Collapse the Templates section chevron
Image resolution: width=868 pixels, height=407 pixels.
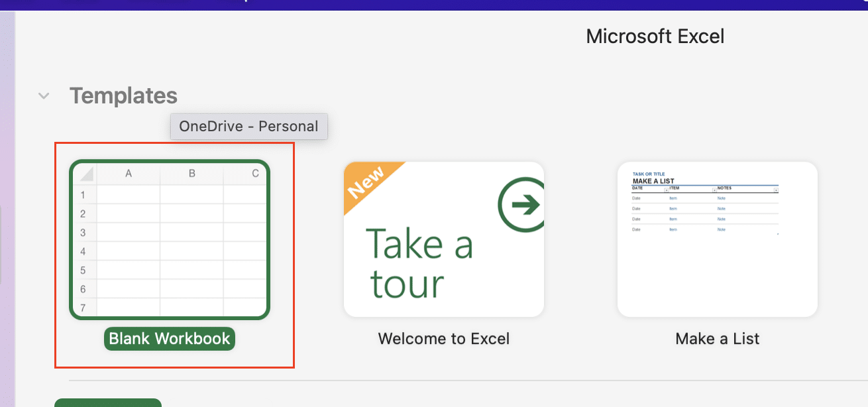coord(44,96)
